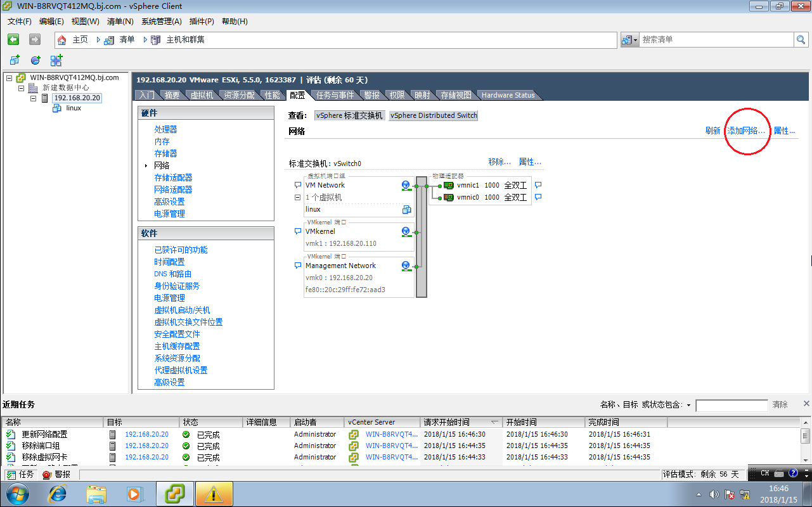Click the 主机和群集 breadcrumb
Image resolution: width=812 pixels, height=507 pixels.
pyautogui.click(x=185, y=40)
